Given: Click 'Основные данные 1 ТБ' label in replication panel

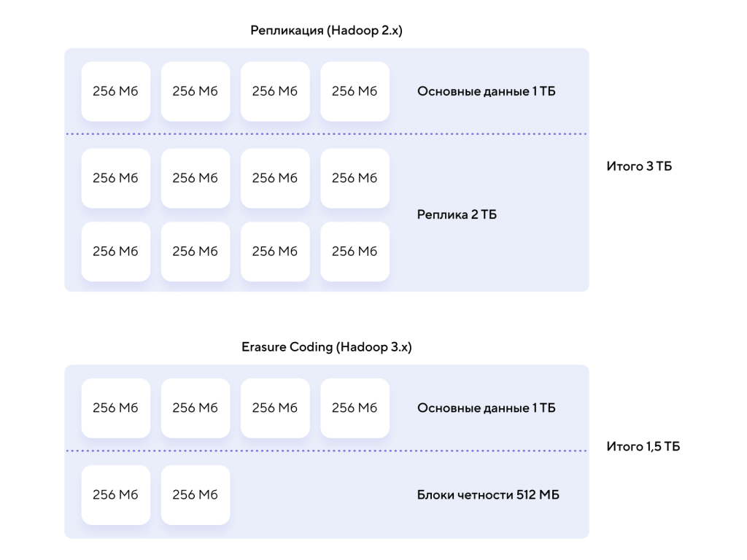Looking at the screenshot, I should pyautogui.click(x=487, y=91).
